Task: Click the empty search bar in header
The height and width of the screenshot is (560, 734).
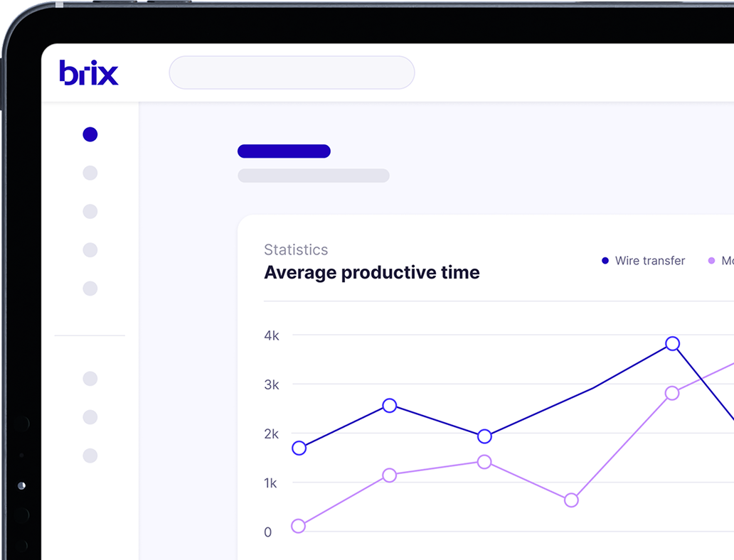Action: click(292, 72)
